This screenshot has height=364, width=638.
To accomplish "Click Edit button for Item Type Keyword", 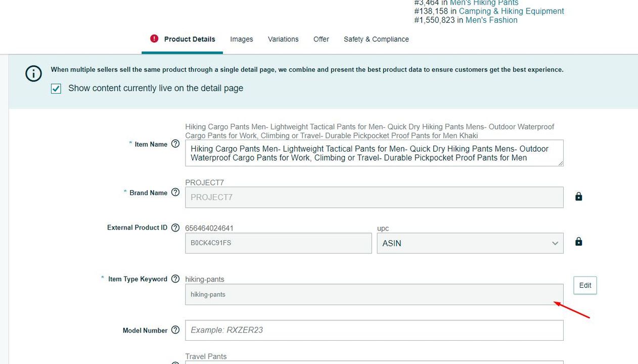I will coord(585,285).
